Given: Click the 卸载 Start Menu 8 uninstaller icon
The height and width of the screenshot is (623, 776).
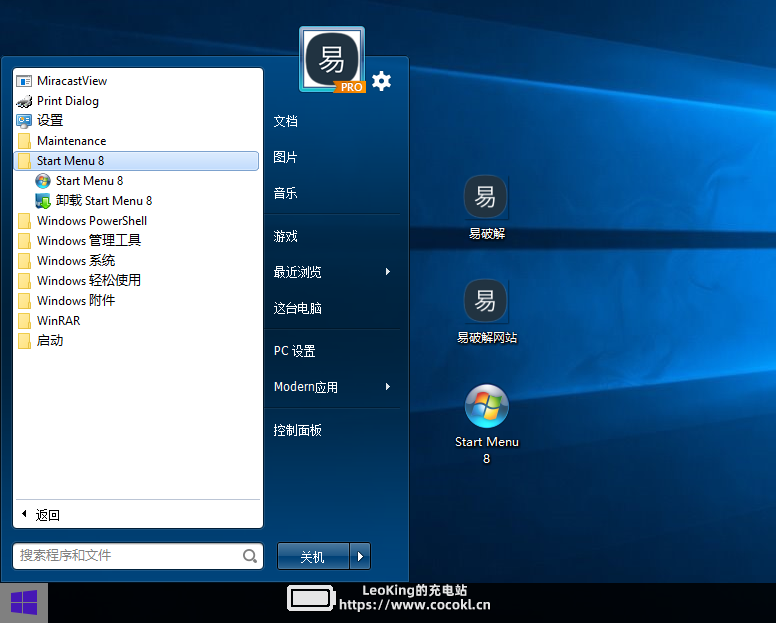Looking at the screenshot, I should [43, 201].
